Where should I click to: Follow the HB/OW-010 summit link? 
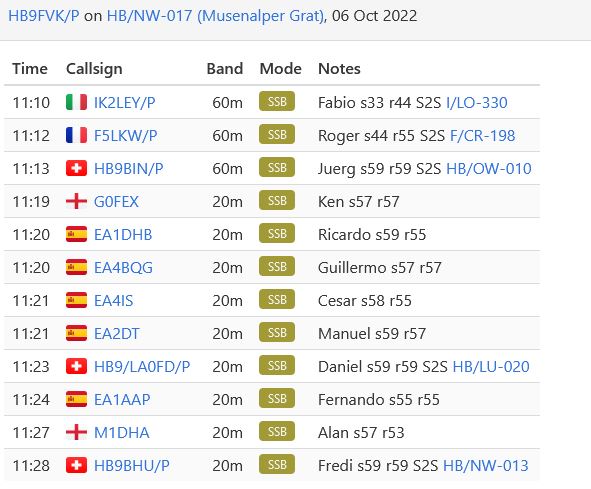489,169
